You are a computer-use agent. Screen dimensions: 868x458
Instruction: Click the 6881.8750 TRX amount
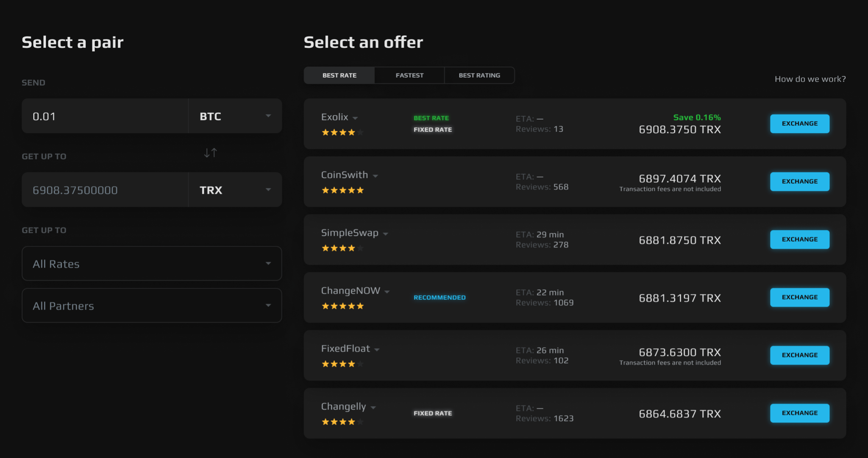[x=680, y=240]
